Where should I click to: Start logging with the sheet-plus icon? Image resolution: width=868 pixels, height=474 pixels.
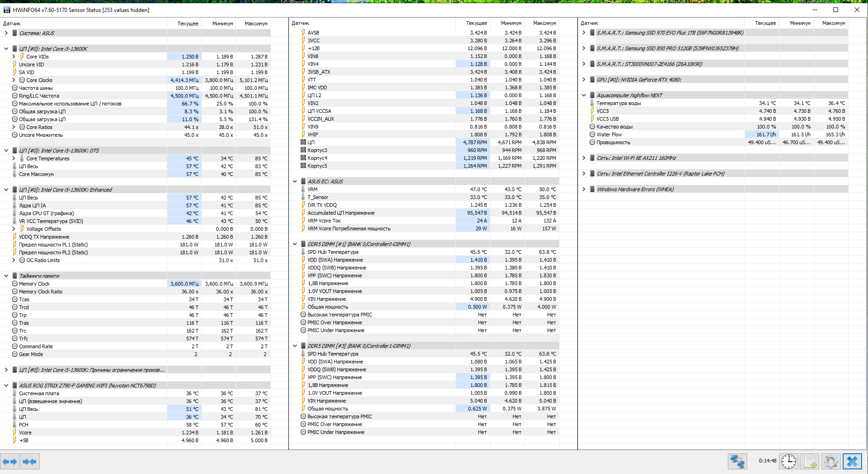coord(810,461)
